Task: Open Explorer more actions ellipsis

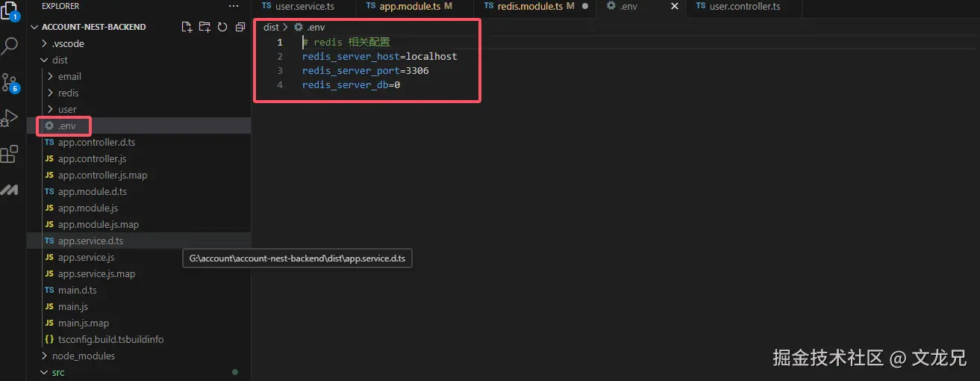Action: tap(234, 6)
